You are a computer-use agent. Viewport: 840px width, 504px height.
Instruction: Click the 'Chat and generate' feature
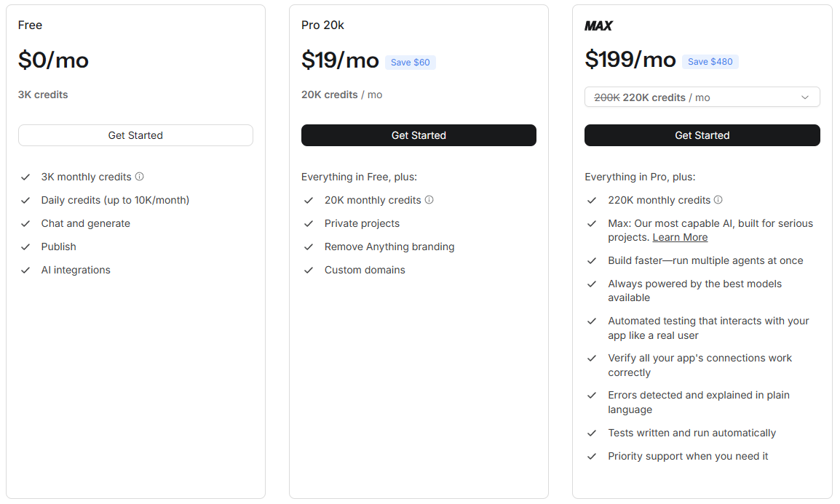(x=86, y=223)
